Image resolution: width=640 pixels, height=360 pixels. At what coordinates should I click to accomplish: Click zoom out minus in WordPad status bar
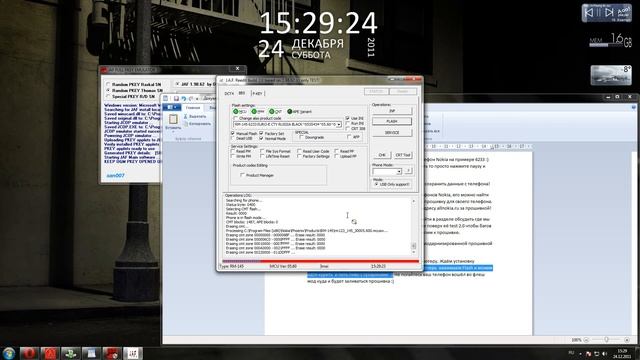coord(587,340)
